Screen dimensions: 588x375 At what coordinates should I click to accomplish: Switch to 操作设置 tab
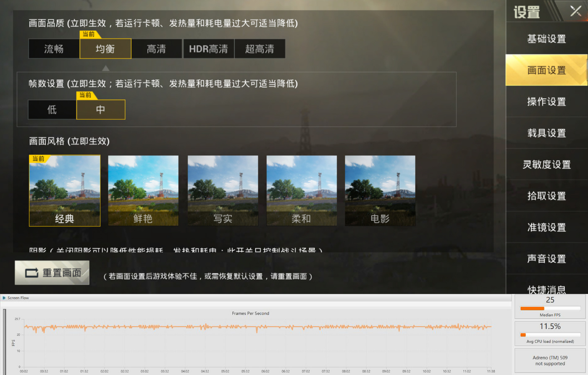(546, 102)
